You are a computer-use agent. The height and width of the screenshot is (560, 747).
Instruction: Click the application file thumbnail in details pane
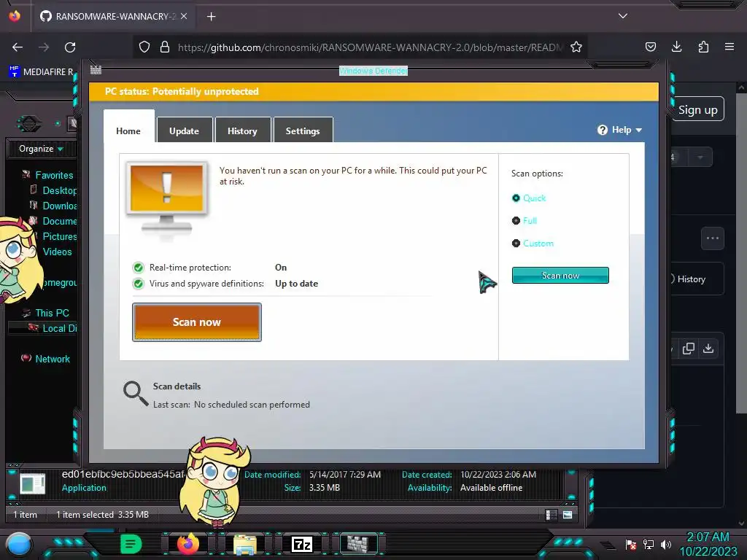pyautogui.click(x=32, y=485)
